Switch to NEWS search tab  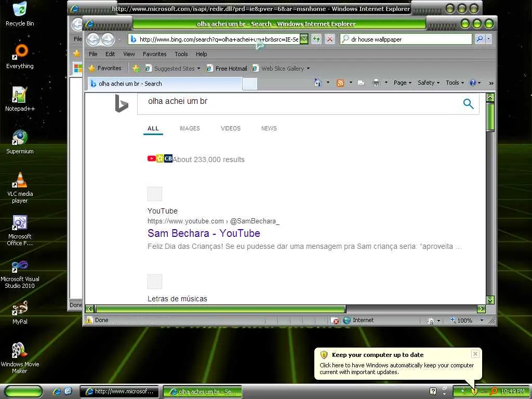click(x=269, y=128)
